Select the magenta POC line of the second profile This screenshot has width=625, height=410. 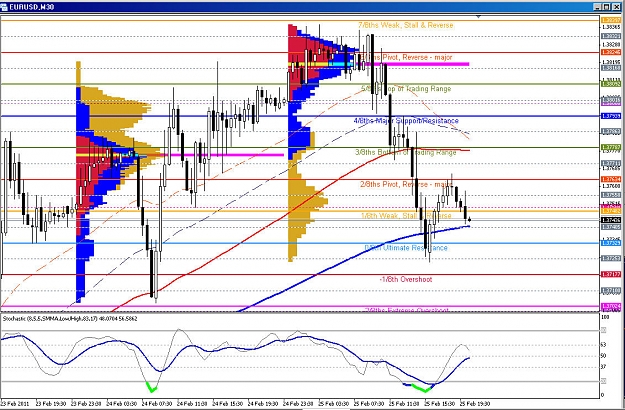[x=415, y=64]
